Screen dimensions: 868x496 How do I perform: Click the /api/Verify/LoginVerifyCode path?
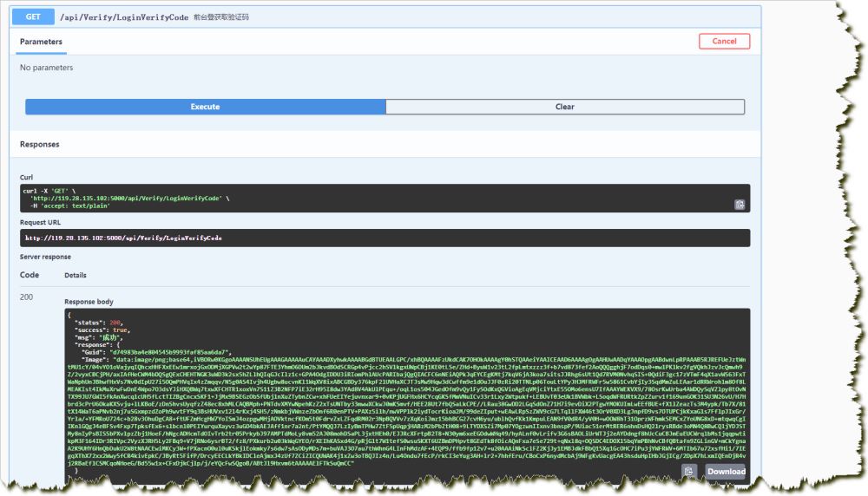125,16
